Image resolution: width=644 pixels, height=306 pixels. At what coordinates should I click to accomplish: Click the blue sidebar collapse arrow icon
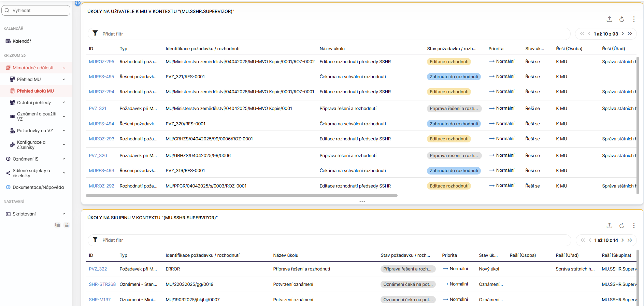coord(77,3)
